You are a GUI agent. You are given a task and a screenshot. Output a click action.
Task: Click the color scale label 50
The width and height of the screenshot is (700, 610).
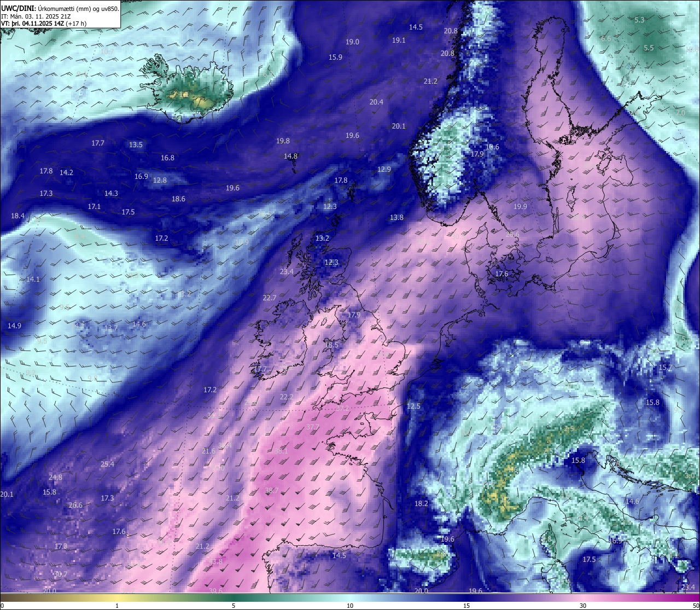[696, 606]
